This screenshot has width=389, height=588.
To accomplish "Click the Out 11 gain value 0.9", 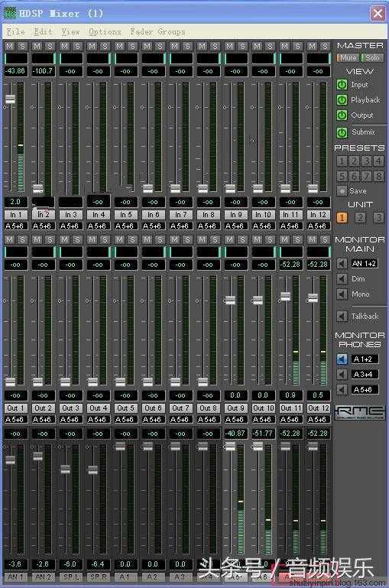I will [x=290, y=395].
